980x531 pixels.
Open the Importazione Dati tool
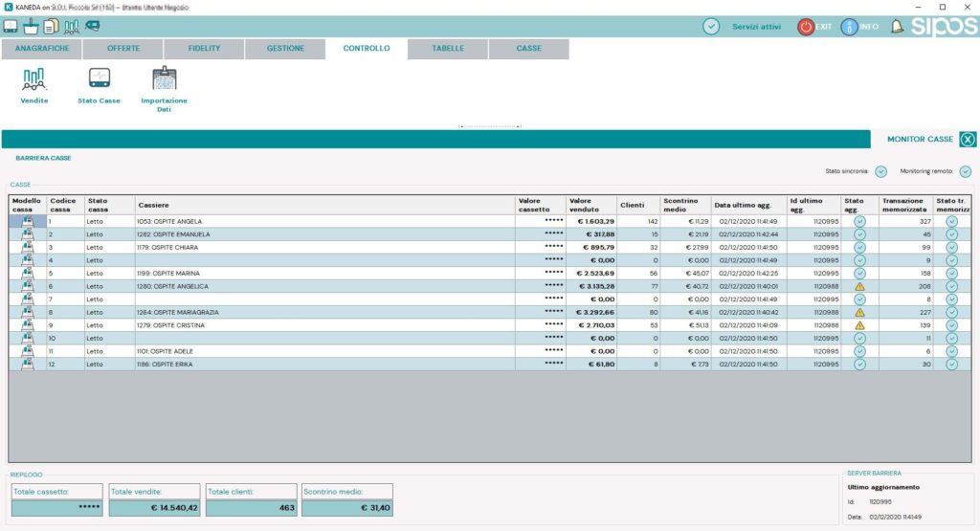(165, 78)
